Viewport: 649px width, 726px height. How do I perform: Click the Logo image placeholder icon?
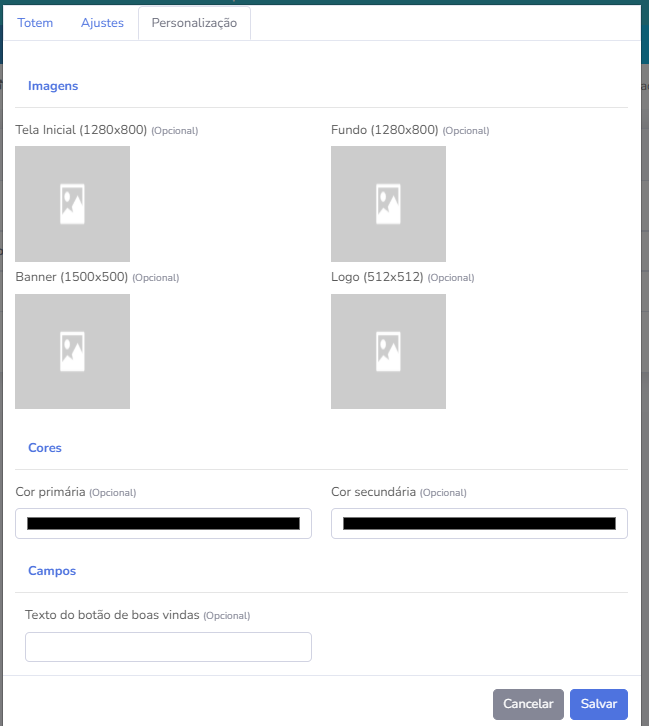(388, 351)
